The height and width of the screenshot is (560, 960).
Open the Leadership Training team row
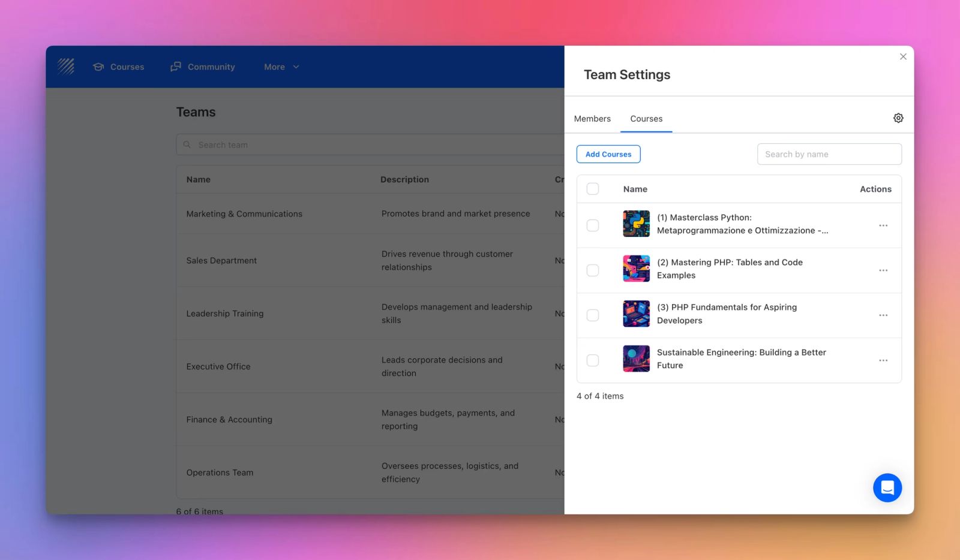(370, 314)
